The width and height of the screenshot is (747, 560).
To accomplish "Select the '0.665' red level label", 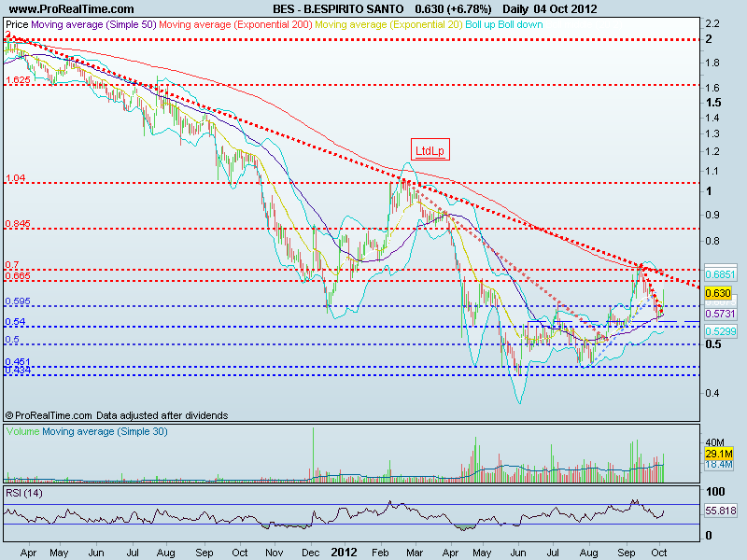I will (18, 275).
